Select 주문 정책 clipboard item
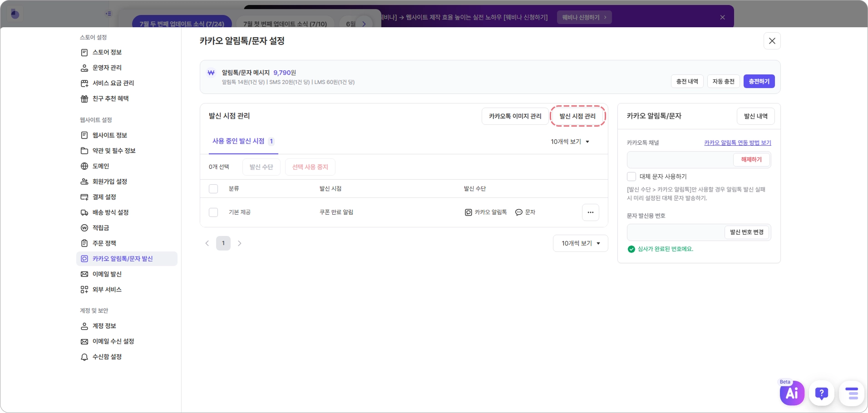 [x=127, y=243]
